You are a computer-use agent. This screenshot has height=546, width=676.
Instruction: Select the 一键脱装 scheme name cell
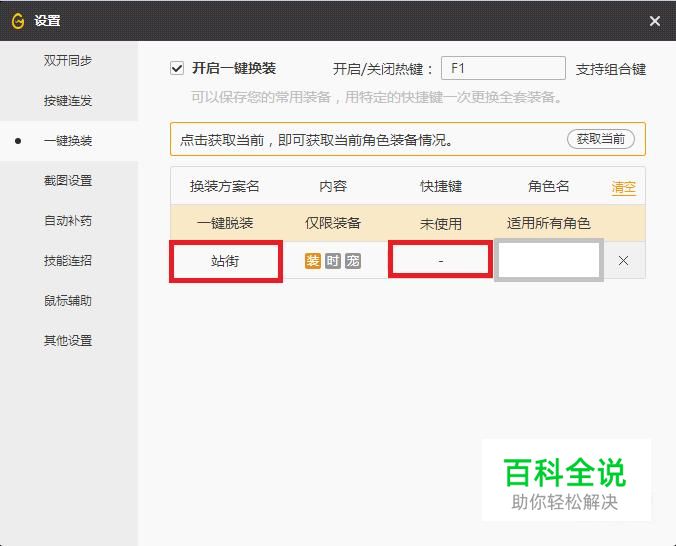[225, 223]
